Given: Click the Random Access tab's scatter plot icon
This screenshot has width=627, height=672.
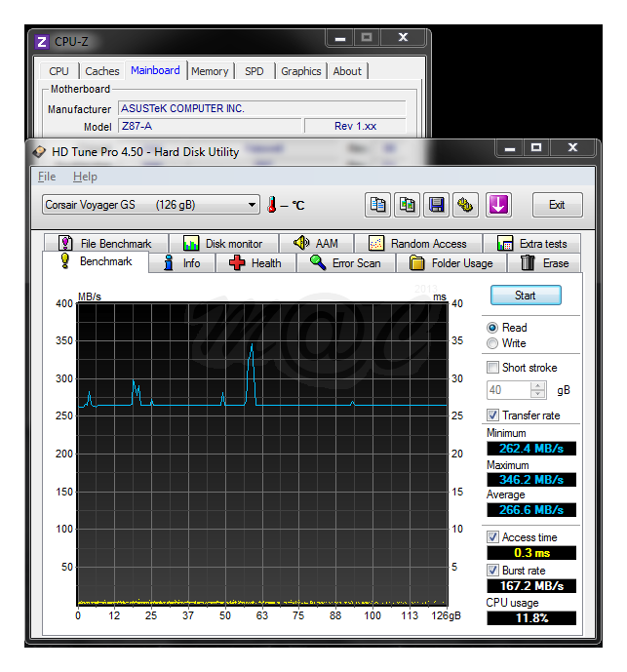Looking at the screenshot, I should (x=376, y=243).
